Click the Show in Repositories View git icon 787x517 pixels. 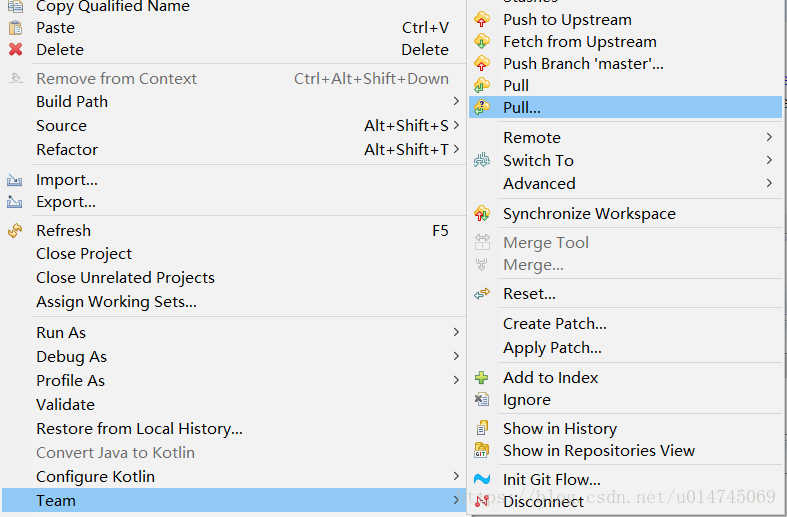click(x=482, y=450)
